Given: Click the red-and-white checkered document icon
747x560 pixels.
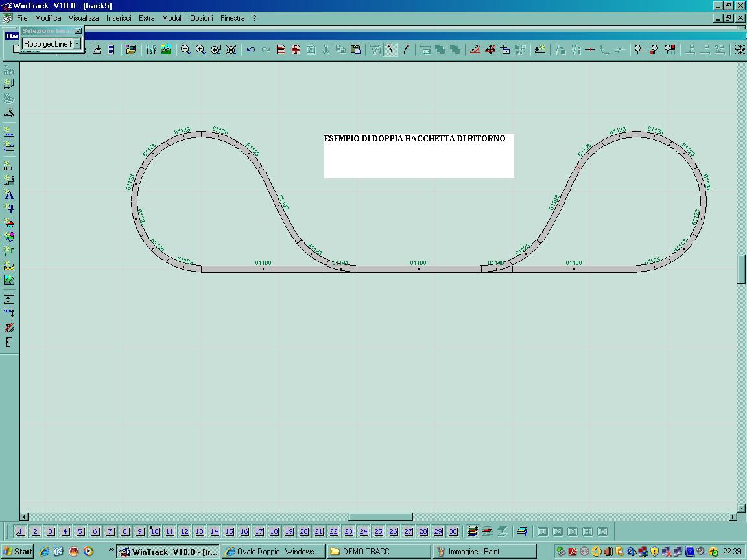Looking at the screenshot, I should 296,49.
